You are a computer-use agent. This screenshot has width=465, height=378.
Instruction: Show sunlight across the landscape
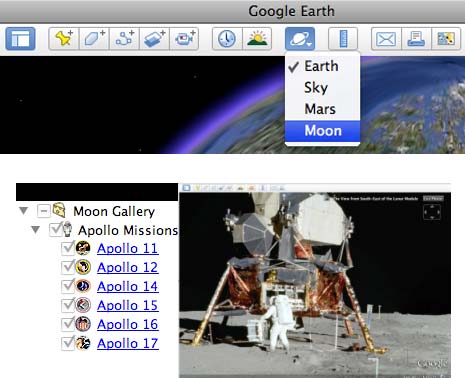tap(257, 39)
